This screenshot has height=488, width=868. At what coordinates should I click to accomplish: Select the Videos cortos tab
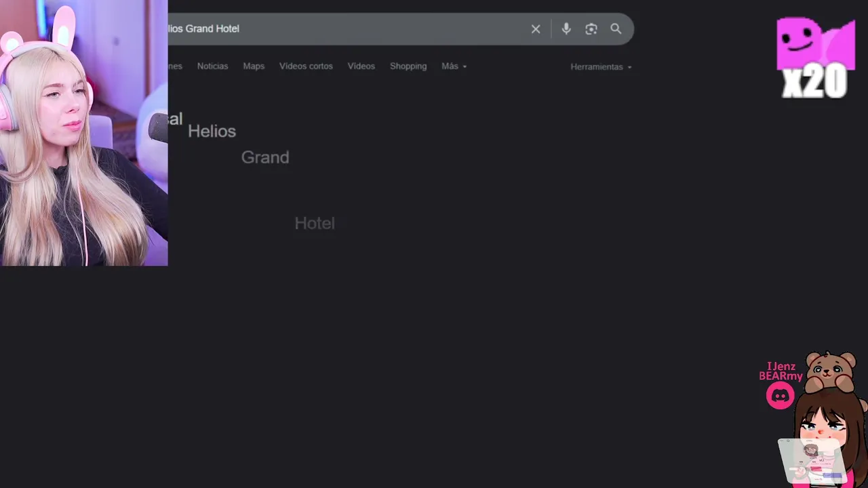pyautogui.click(x=306, y=66)
